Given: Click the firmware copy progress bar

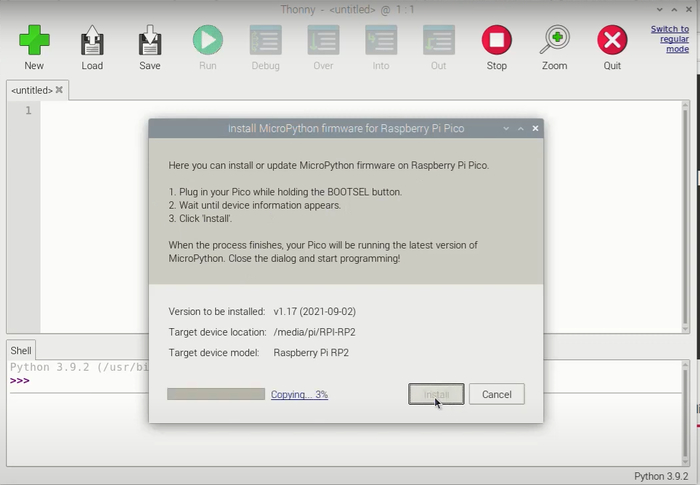Looking at the screenshot, I should pyautogui.click(x=216, y=394).
